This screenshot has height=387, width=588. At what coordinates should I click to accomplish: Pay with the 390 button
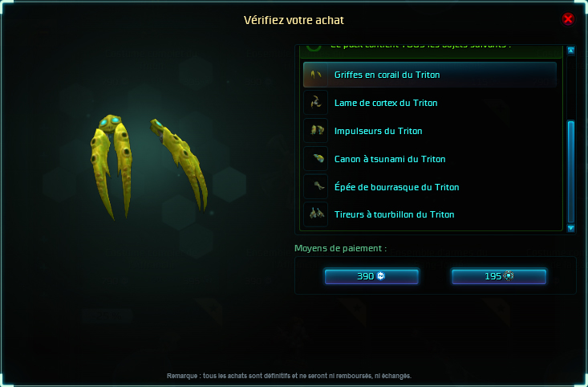click(x=371, y=276)
